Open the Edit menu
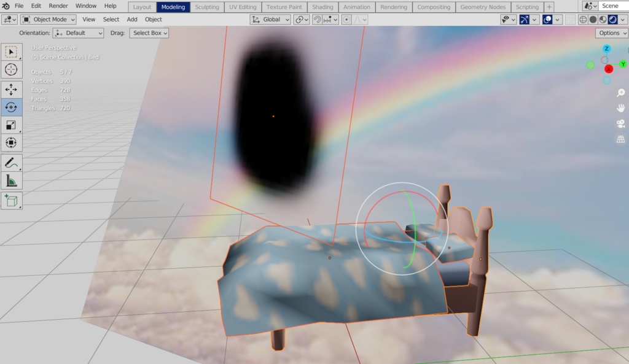Image resolution: width=629 pixels, height=364 pixels. pos(36,6)
